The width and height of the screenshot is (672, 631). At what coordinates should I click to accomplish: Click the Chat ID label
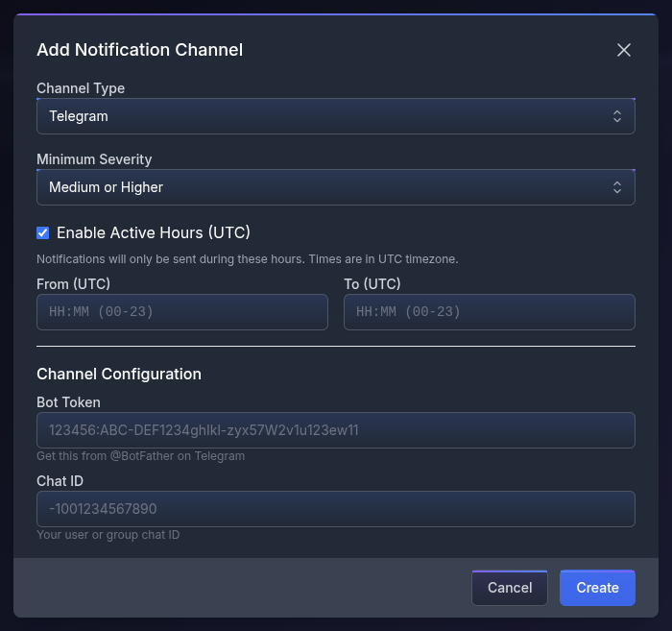(x=60, y=481)
